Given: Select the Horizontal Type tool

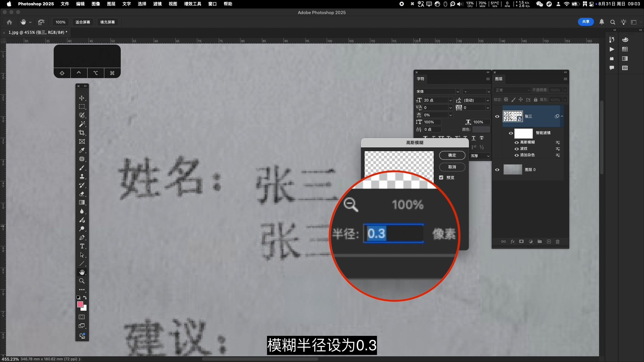Looking at the screenshot, I should tap(82, 246).
